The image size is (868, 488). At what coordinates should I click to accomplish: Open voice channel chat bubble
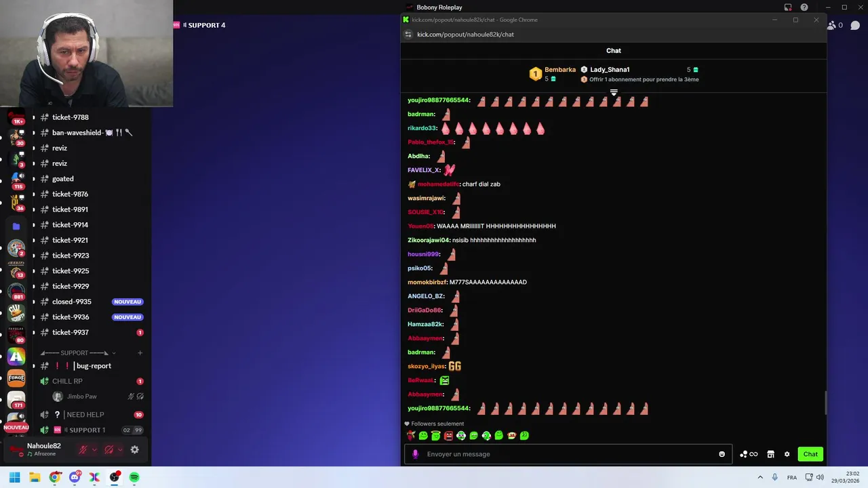click(x=855, y=25)
